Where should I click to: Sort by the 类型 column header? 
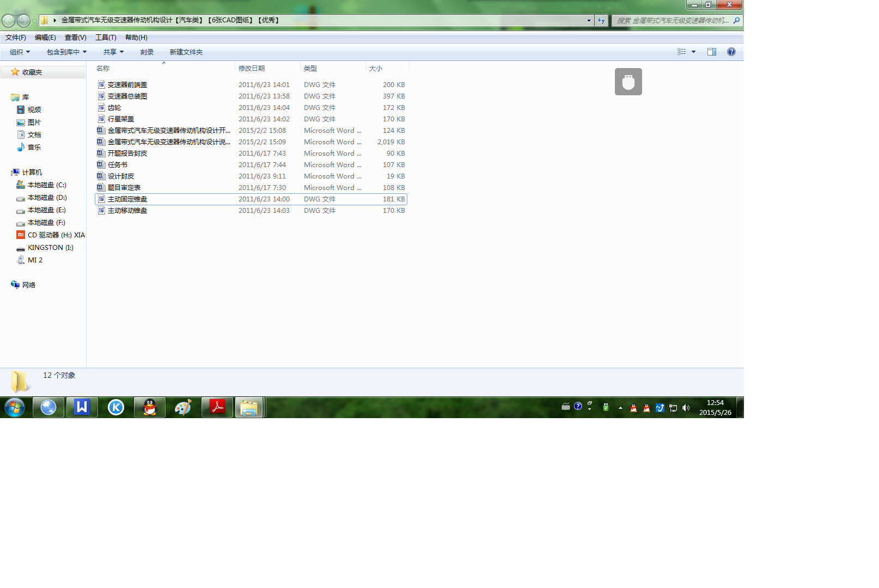(x=333, y=68)
